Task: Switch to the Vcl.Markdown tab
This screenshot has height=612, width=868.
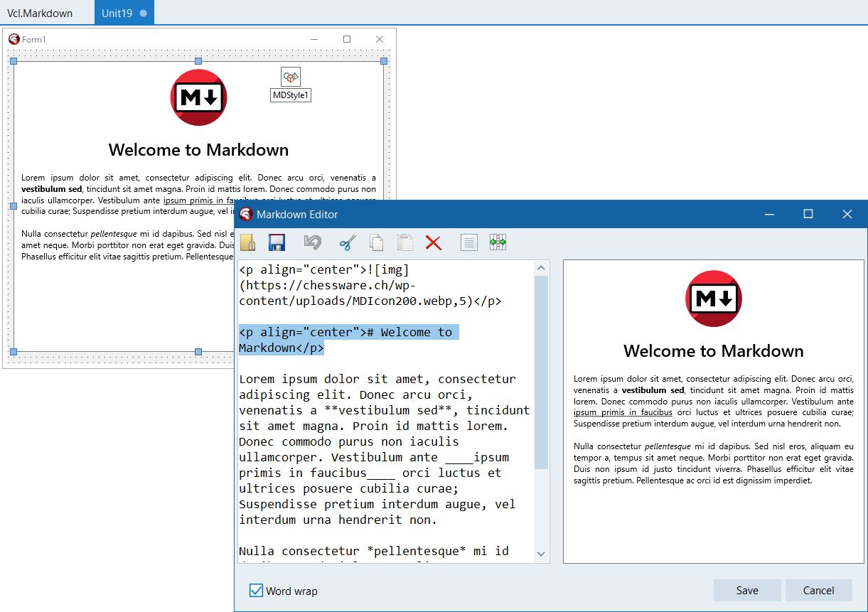Action: (x=40, y=13)
